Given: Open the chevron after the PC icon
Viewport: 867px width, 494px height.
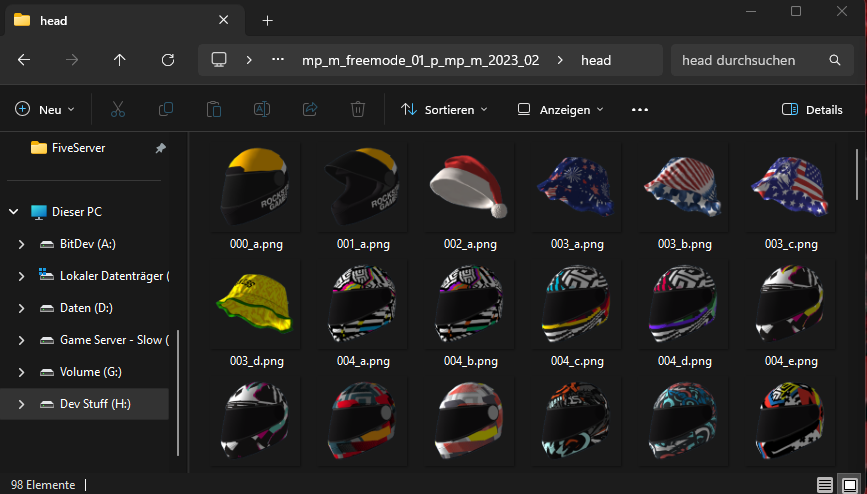Looking at the screenshot, I should [249, 60].
